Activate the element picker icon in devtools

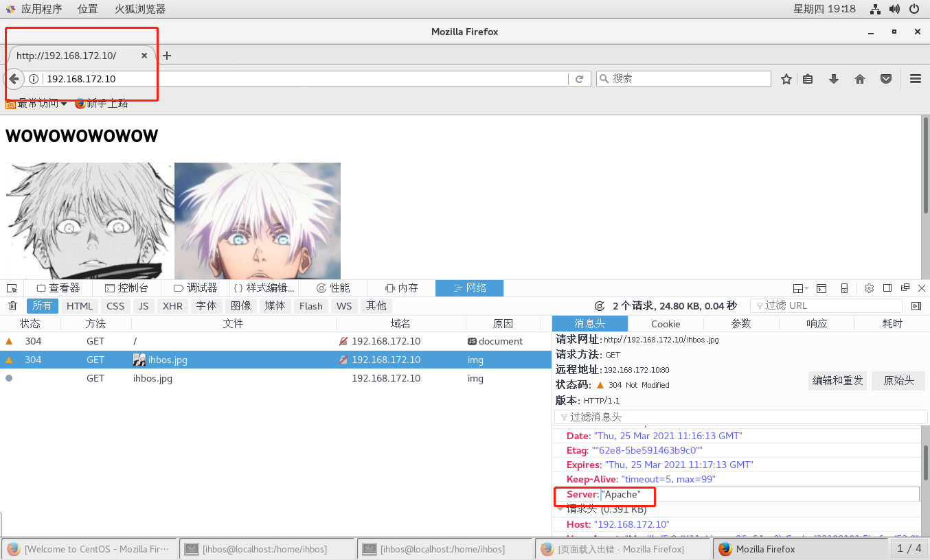pos(12,288)
